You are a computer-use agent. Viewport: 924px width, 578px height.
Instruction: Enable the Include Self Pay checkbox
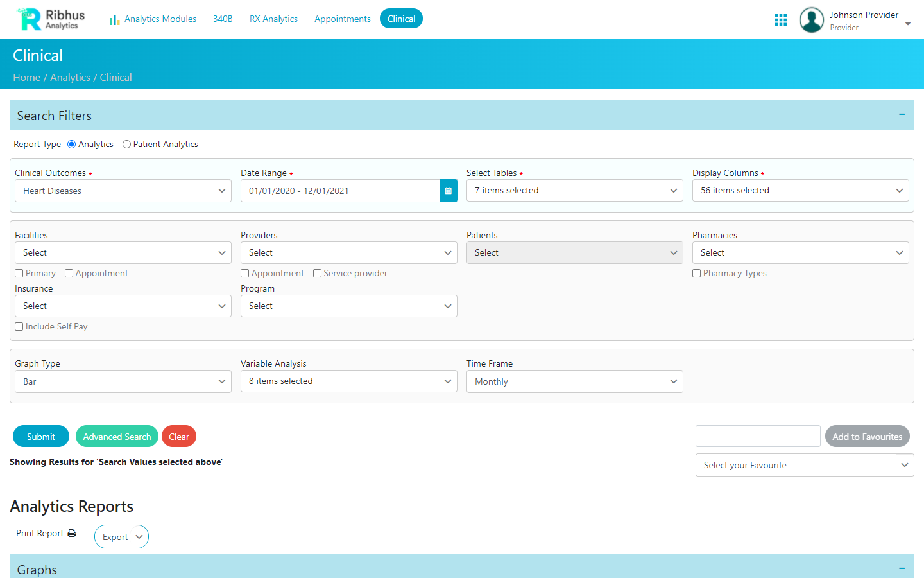[x=19, y=327]
